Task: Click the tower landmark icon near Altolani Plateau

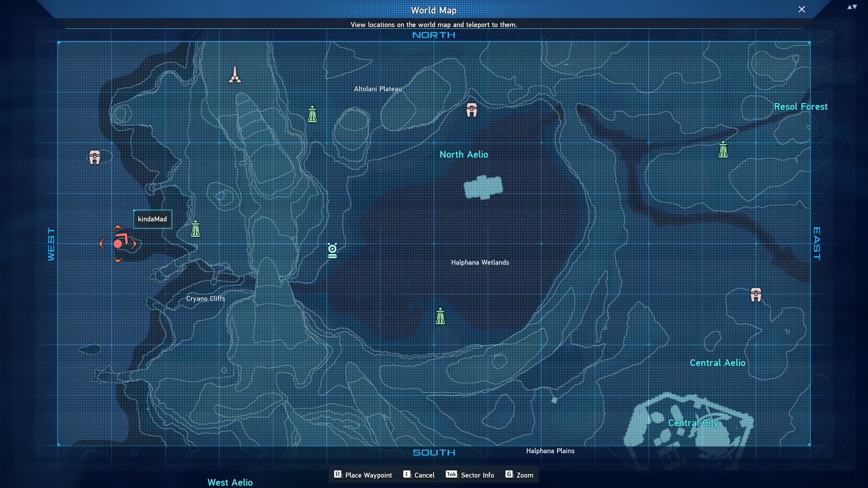Action: point(235,75)
